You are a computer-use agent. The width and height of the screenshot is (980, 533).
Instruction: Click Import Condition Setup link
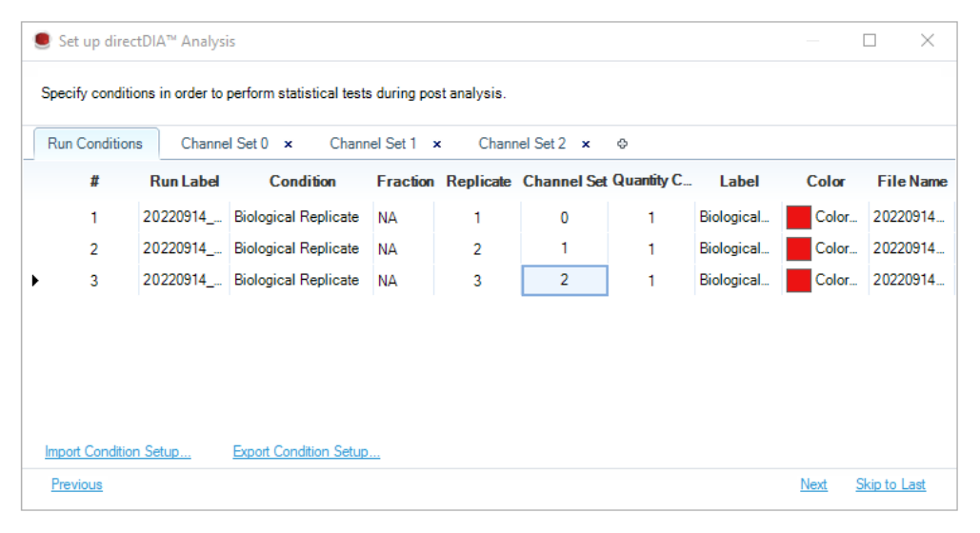click(x=117, y=451)
